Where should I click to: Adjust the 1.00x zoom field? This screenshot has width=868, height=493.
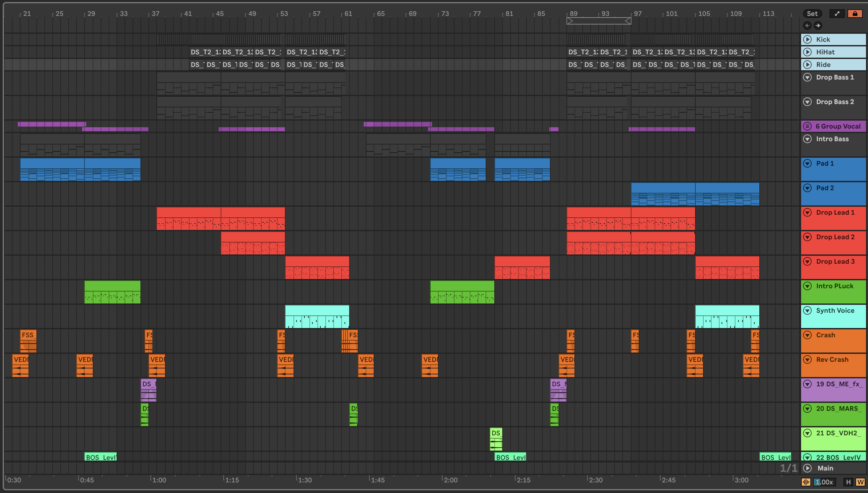coord(824,482)
